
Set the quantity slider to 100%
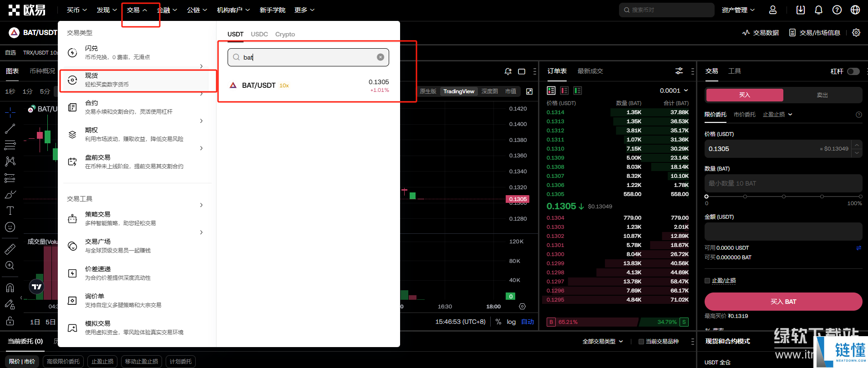(860, 197)
